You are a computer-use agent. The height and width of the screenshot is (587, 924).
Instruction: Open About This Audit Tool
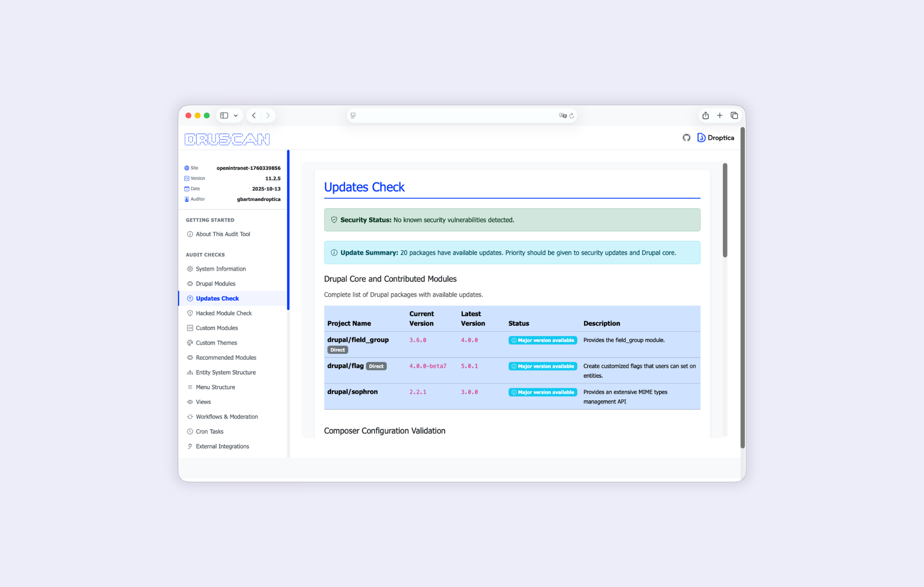223,234
